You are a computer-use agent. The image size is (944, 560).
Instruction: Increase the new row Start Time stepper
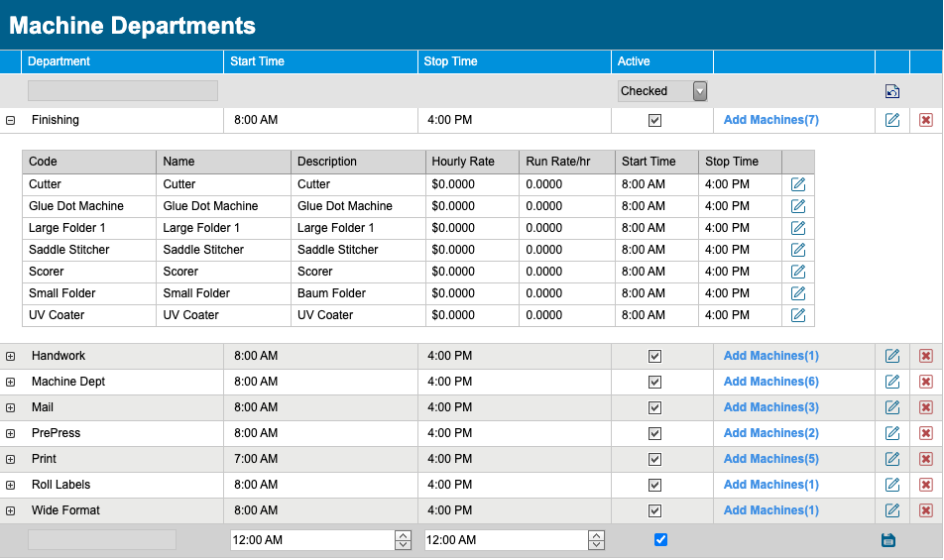coord(403,535)
